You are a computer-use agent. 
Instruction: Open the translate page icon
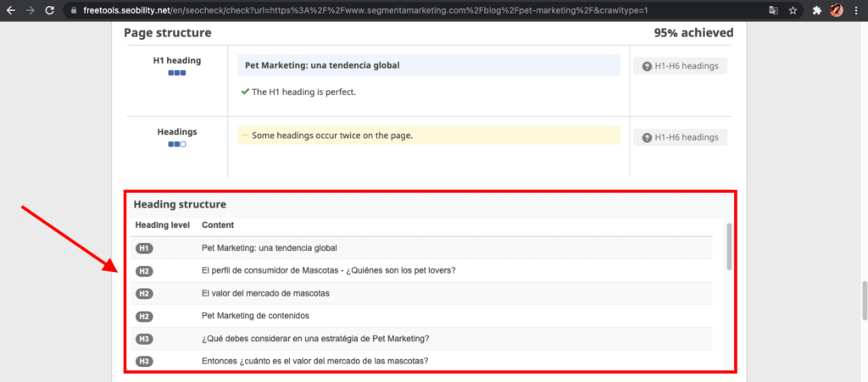[773, 10]
